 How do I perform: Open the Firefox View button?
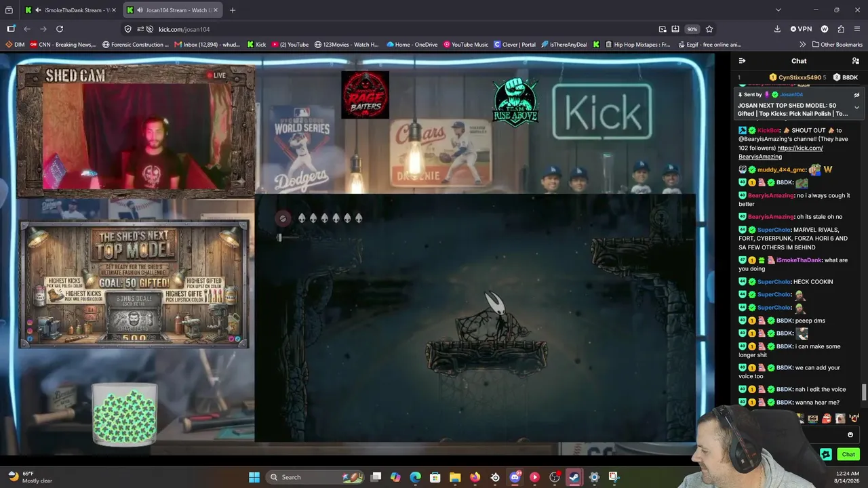(x=9, y=10)
